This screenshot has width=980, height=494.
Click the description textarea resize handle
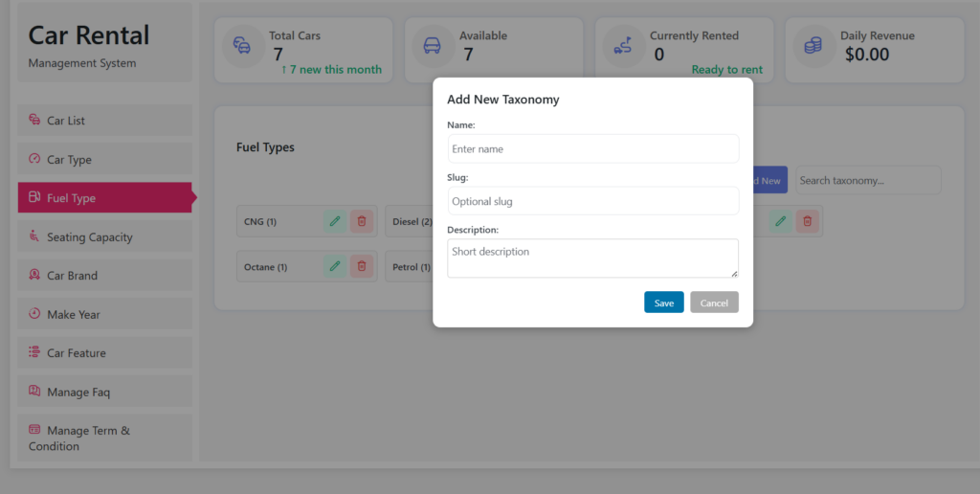tap(734, 273)
